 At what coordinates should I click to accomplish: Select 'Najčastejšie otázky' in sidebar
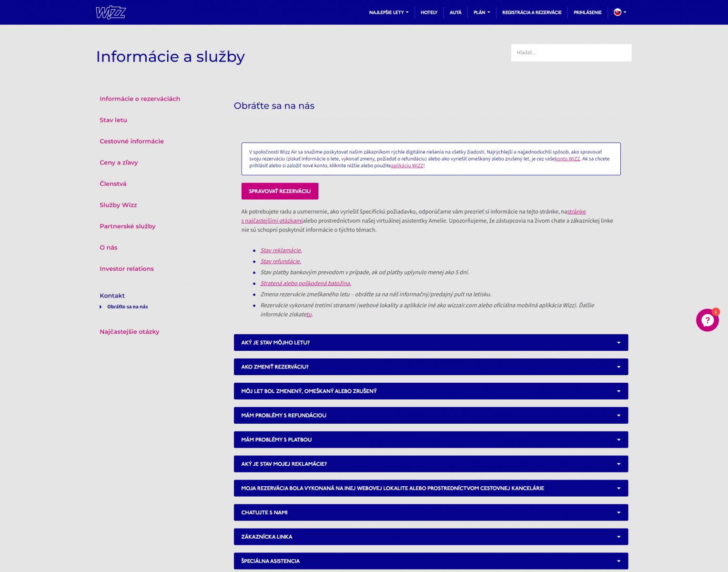pyautogui.click(x=129, y=332)
